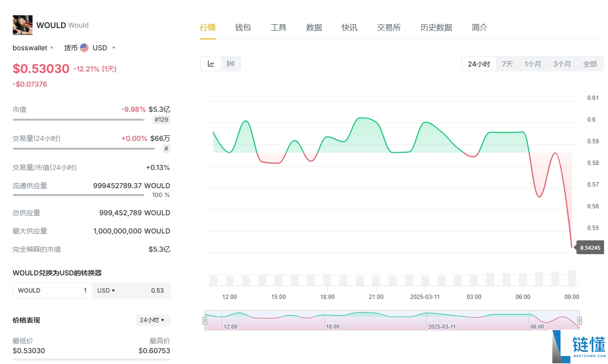
Task: Switch to the 简介 tab
Action: pyautogui.click(x=479, y=28)
